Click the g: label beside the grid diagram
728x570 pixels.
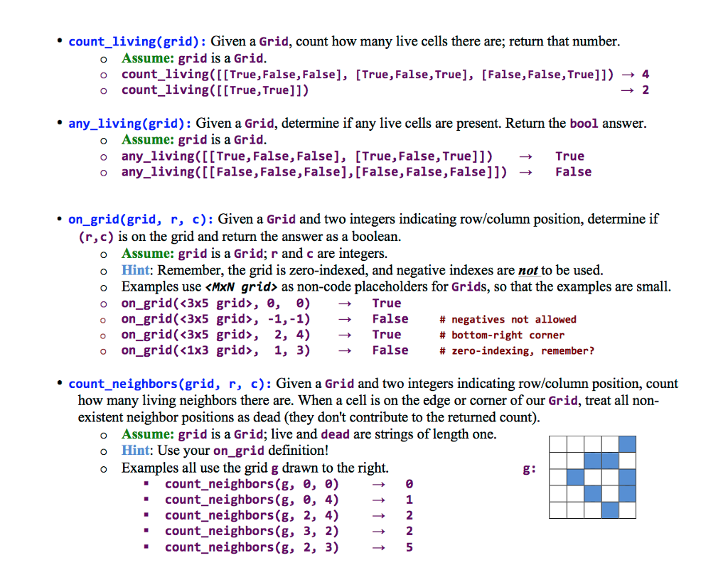[528, 468]
